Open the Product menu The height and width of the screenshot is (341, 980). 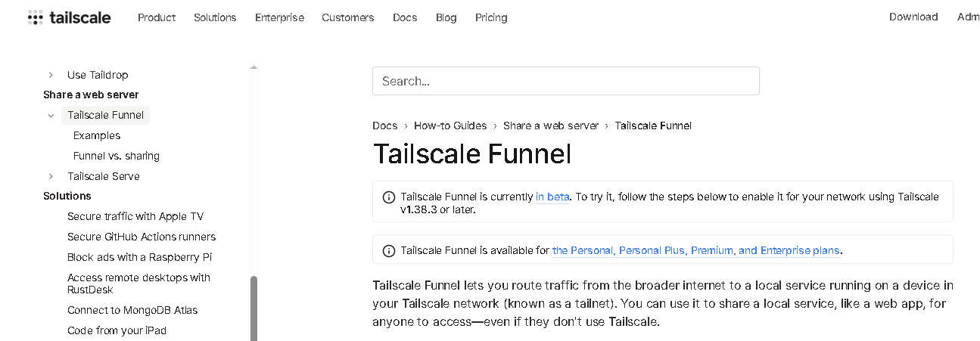(157, 17)
